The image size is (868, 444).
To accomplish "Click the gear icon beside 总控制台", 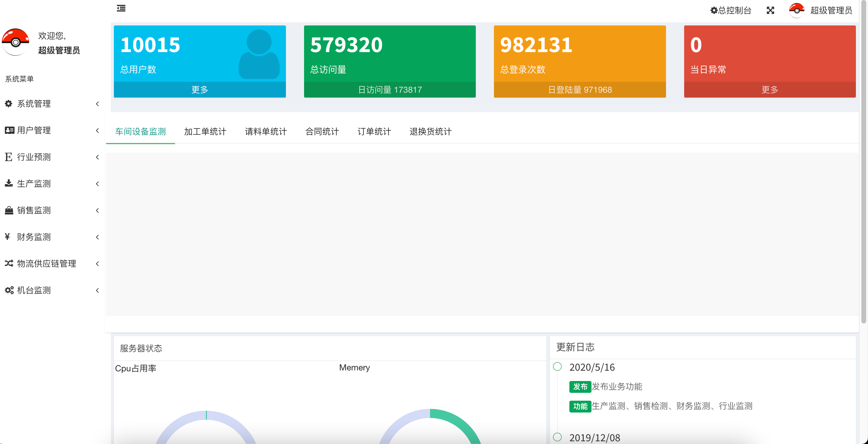I will pos(714,10).
